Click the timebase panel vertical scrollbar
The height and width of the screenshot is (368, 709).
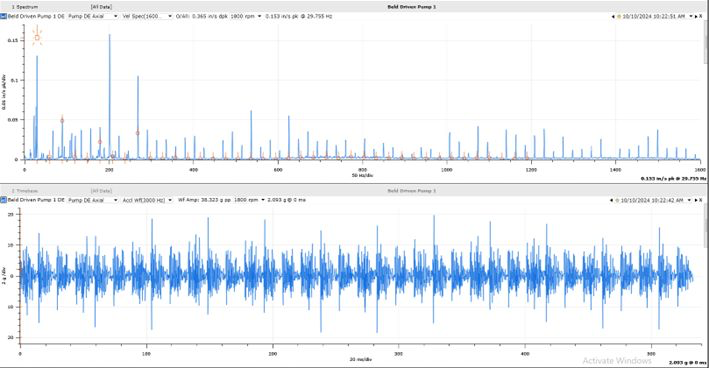click(x=707, y=226)
